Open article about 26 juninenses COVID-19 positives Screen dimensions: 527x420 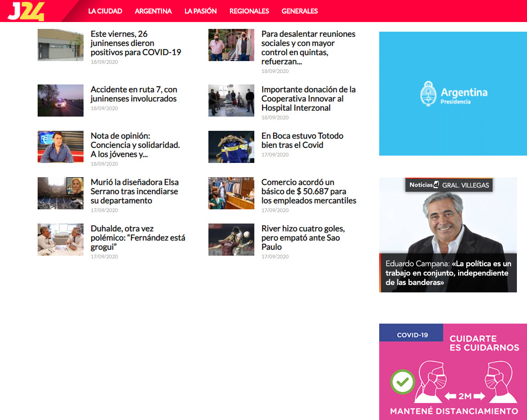[136, 43]
